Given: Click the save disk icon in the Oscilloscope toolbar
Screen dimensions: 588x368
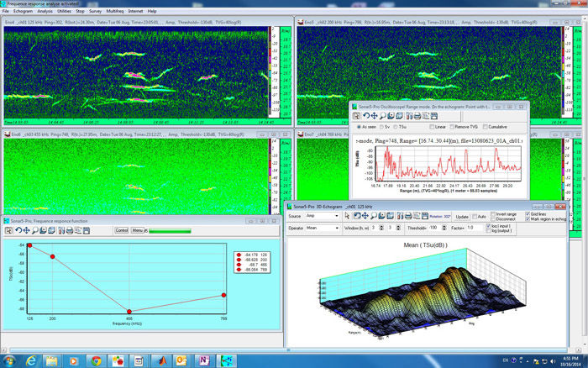Looking at the screenshot, I should coord(434,116).
